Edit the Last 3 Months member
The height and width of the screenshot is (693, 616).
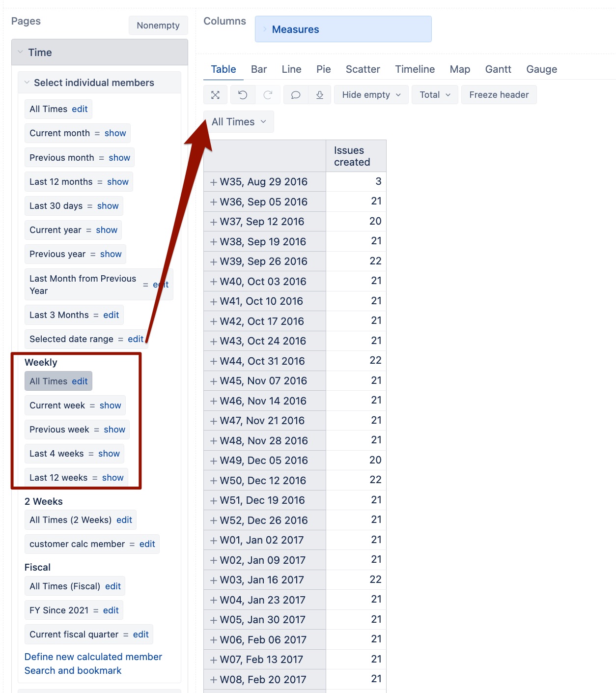(111, 315)
